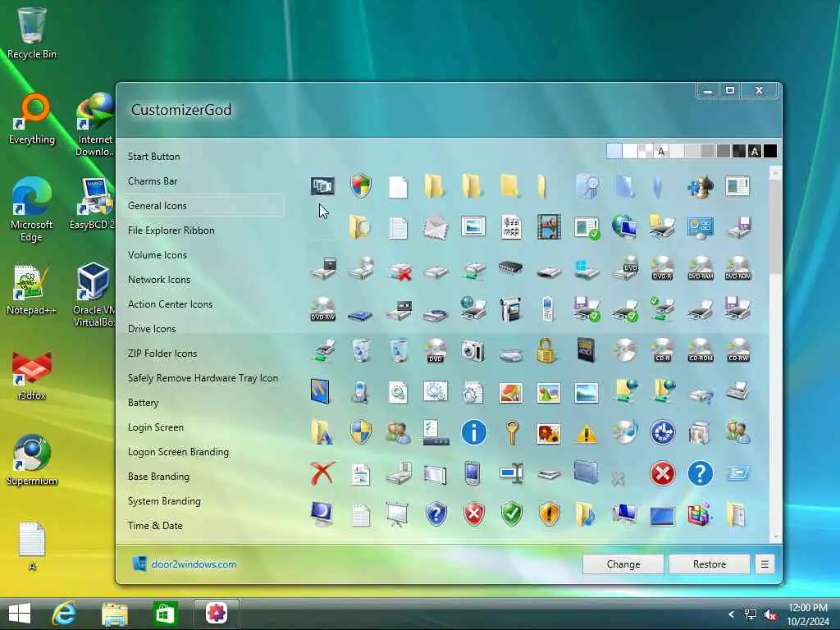Select the golden padlock icon
The height and width of the screenshot is (630, 840).
click(x=546, y=351)
